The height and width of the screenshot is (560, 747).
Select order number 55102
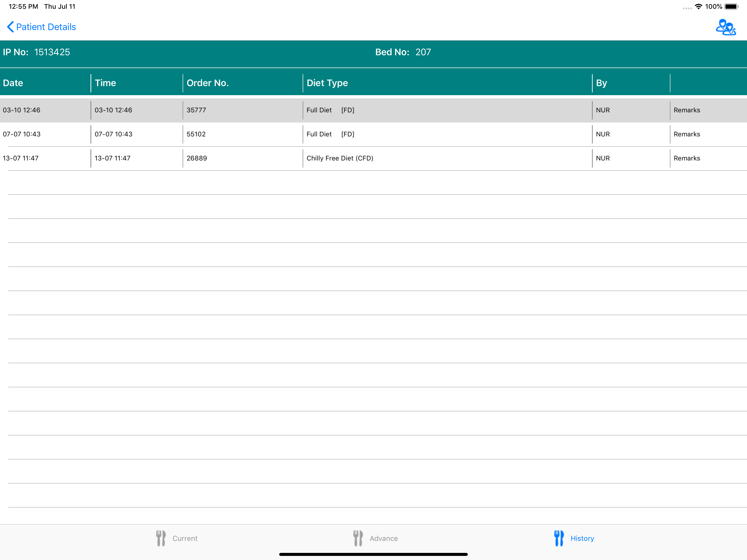pyautogui.click(x=196, y=134)
